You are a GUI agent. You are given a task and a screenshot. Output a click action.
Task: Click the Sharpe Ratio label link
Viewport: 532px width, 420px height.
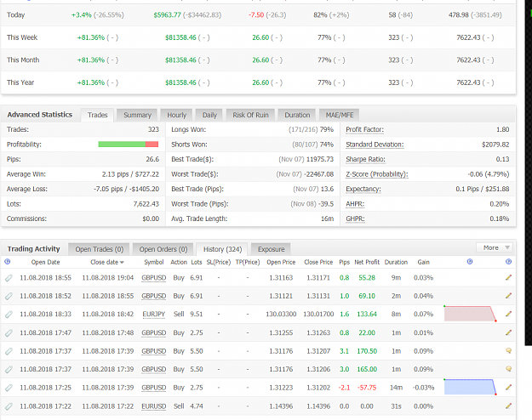tap(365, 159)
